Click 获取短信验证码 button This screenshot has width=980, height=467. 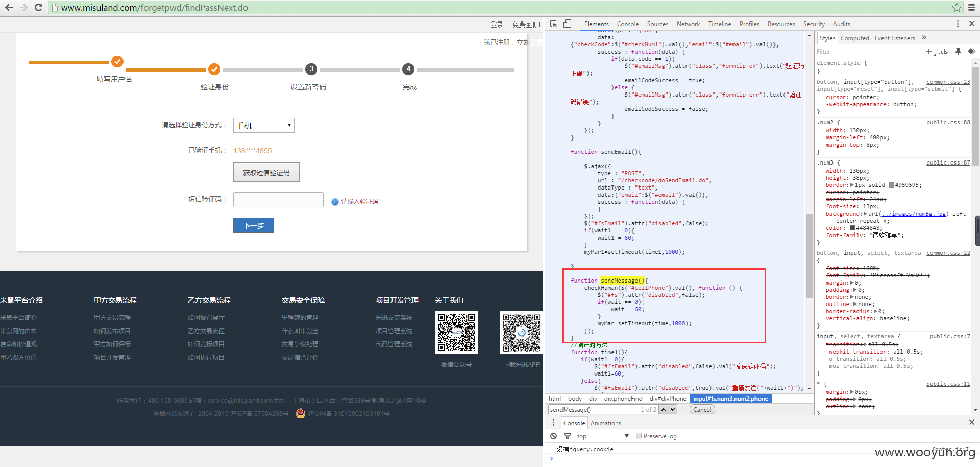266,172
